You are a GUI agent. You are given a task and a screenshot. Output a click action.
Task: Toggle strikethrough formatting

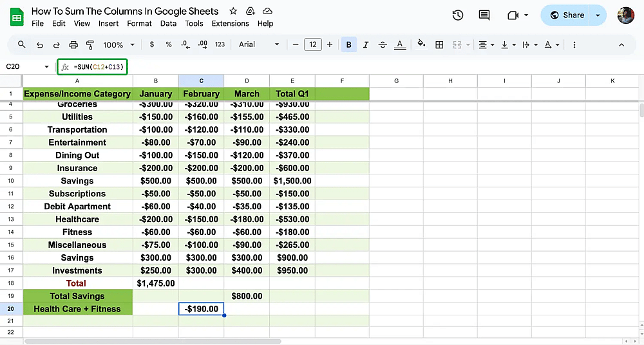[x=383, y=45]
